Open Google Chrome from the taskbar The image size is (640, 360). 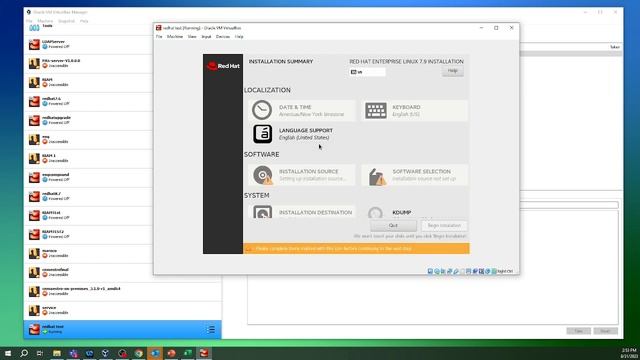click(139, 353)
